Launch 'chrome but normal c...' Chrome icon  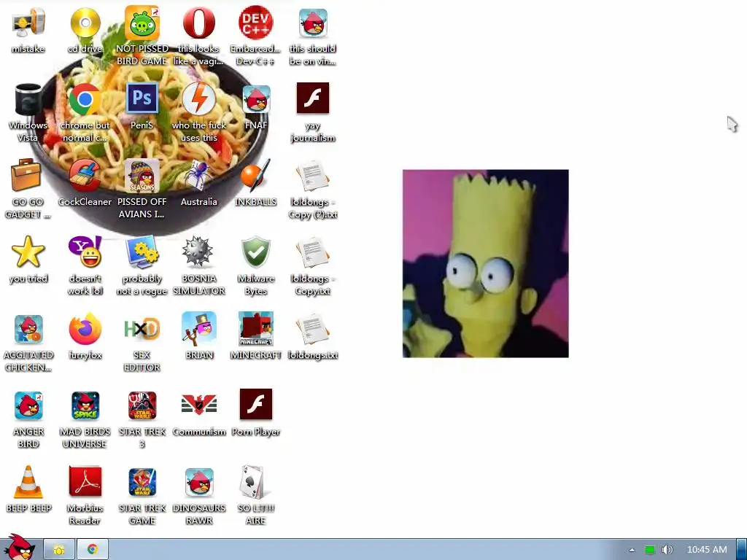[x=85, y=99]
